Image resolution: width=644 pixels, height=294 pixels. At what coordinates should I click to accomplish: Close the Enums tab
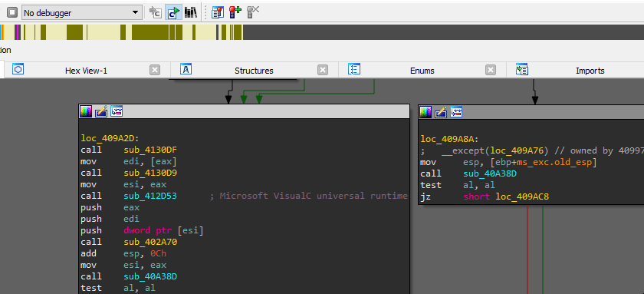tap(491, 70)
